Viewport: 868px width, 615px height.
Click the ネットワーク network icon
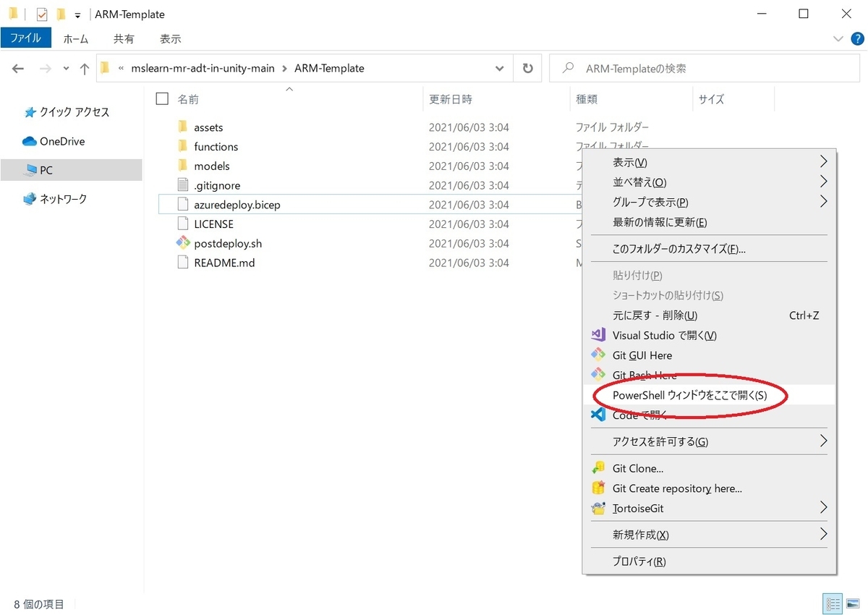tap(29, 199)
